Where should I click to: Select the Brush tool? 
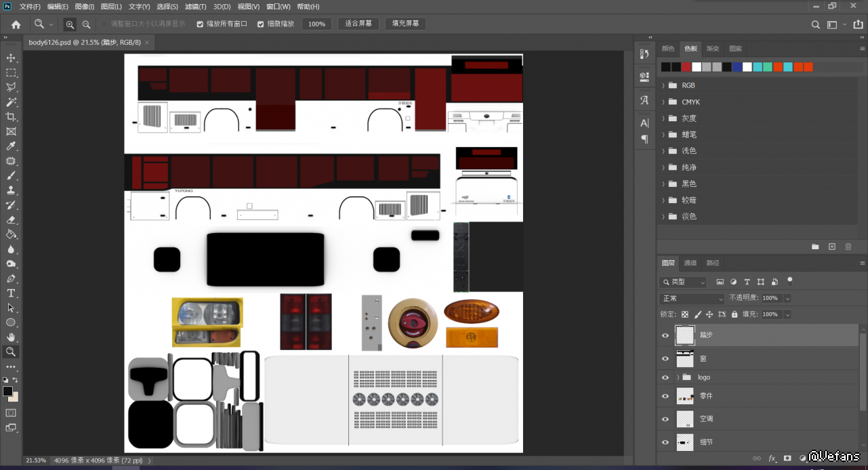tap(11, 176)
